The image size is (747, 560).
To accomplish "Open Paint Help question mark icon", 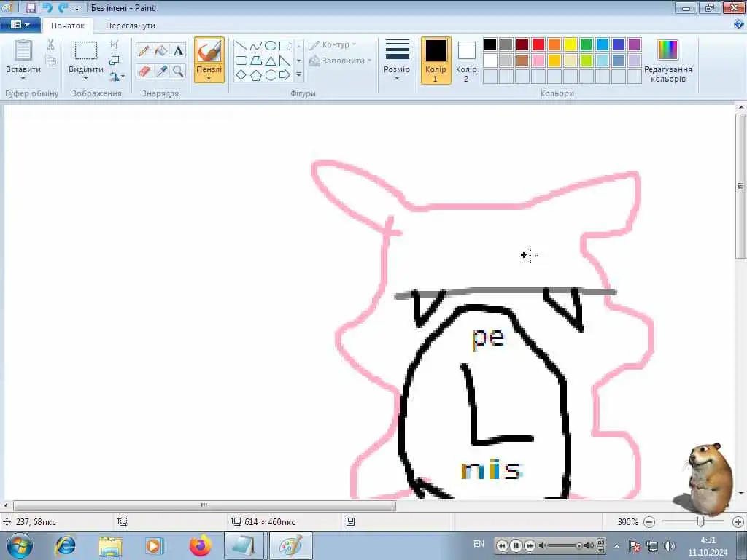I will [739, 25].
